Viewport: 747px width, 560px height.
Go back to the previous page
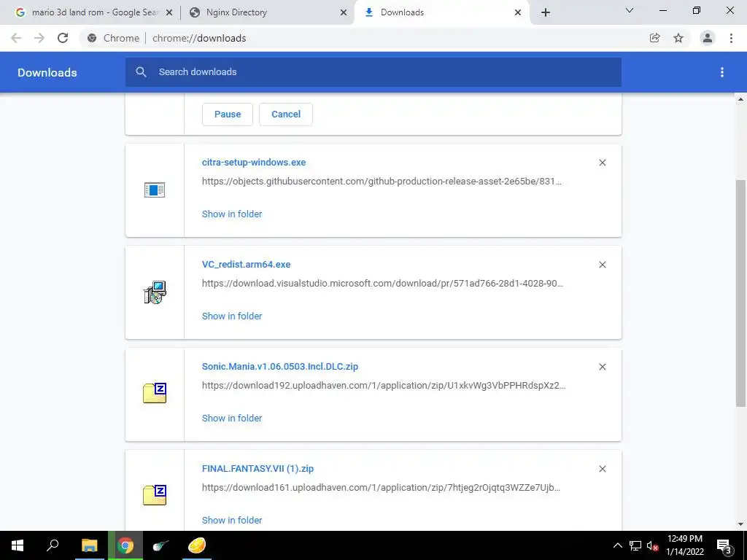16,38
